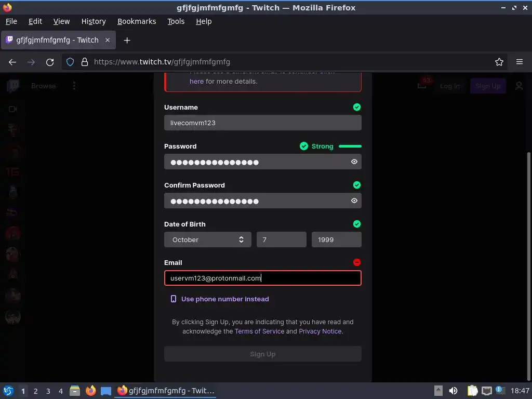
Task: Open a new tab with plus button
Action: pos(127,41)
